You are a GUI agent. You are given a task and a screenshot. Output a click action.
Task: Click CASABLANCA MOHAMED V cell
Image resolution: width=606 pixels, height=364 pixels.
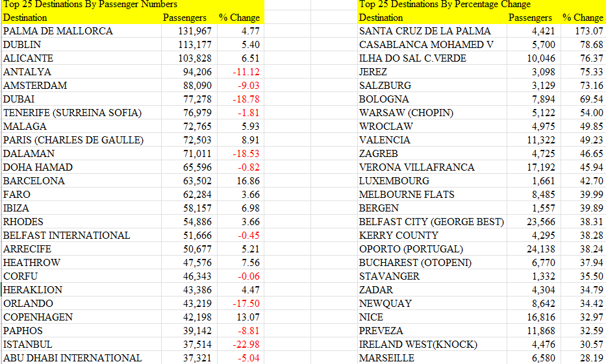432,44
